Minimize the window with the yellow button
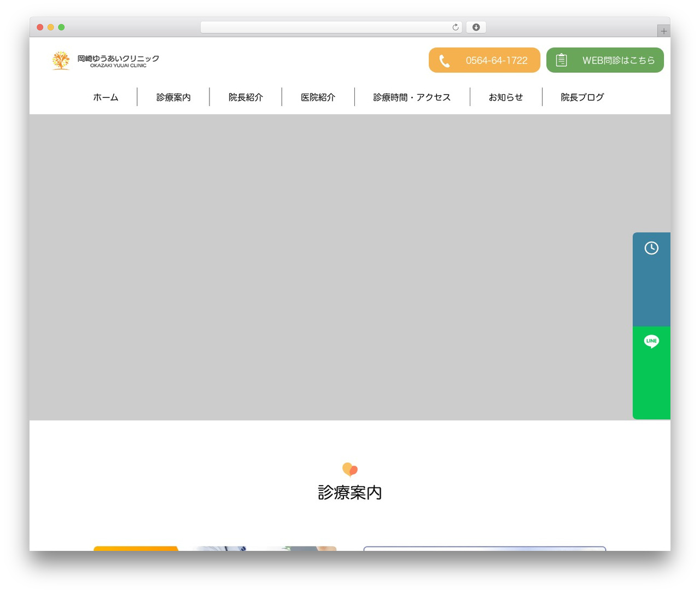This screenshot has width=700, height=593. 51,27
